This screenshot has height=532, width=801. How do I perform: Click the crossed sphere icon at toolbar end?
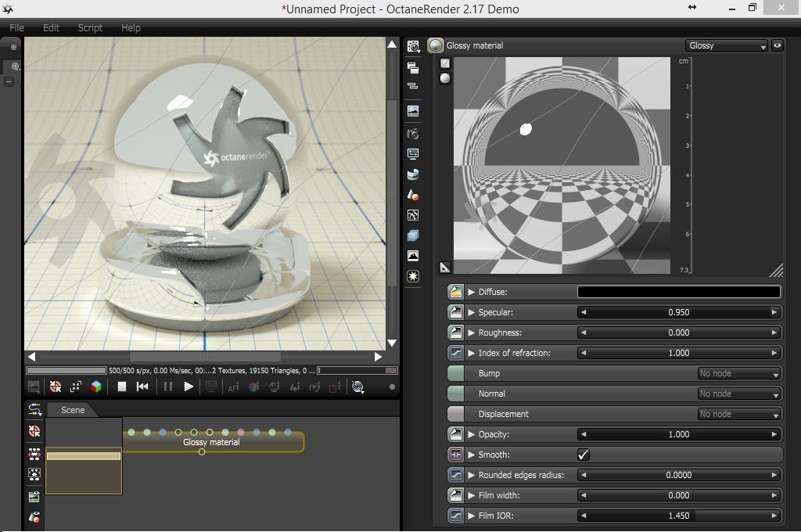(x=357, y=386)
